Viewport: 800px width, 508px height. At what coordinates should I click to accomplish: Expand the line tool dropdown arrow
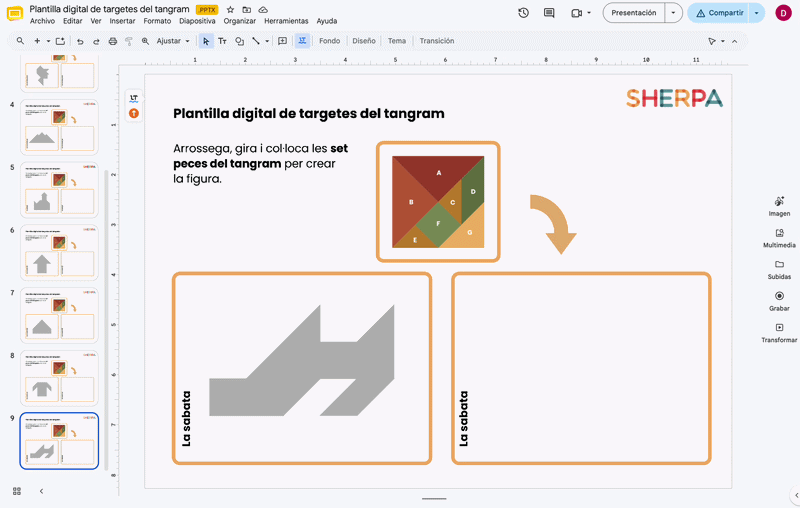coord(267,41)
